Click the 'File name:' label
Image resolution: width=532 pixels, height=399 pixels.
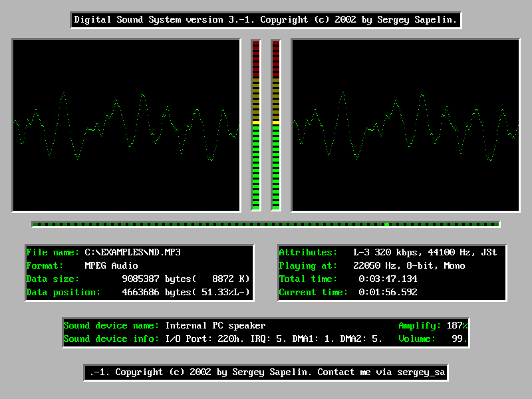pyautogui.click(x=53, y=252)
